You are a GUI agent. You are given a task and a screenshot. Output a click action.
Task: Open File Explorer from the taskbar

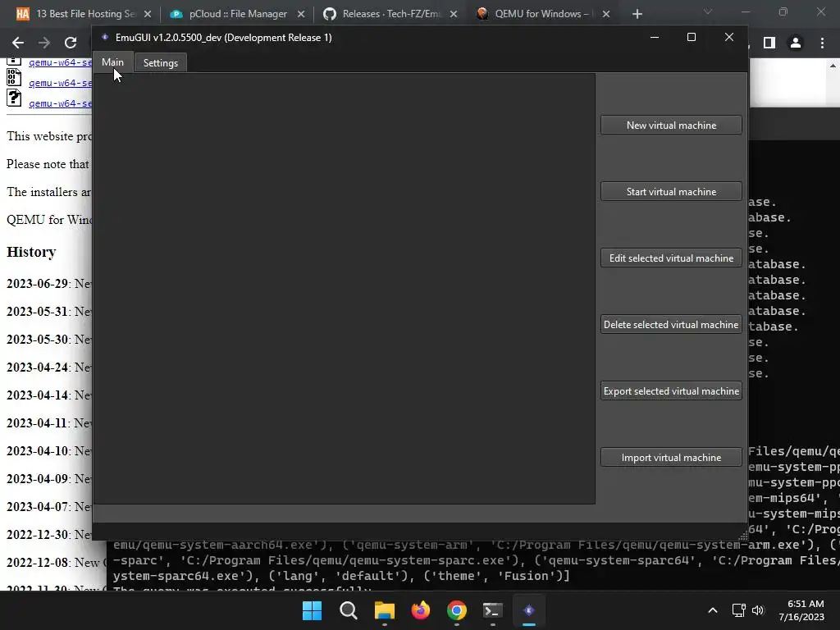[x=384, y=610]
